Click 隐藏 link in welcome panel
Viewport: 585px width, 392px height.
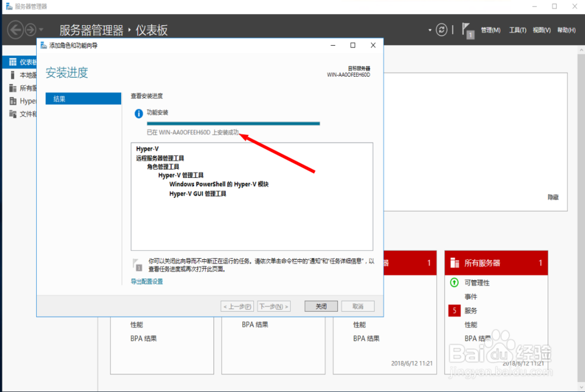pyautogui.click(x=553, y=197)
